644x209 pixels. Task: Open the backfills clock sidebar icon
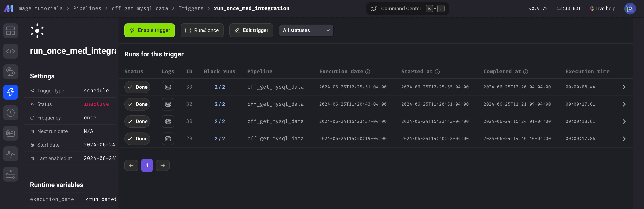click(x=10, y=113)
